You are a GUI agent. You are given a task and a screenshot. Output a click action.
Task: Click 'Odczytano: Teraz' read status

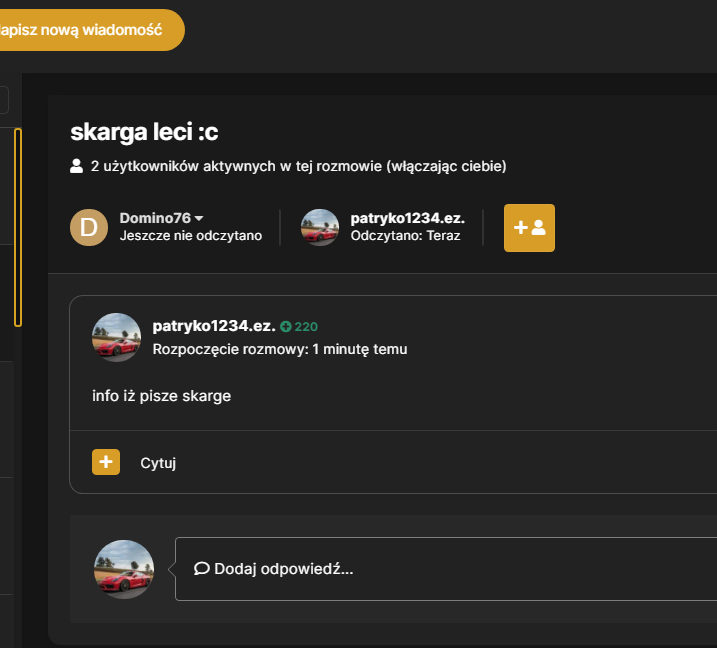pyautogui.click(x=405, y=236)
